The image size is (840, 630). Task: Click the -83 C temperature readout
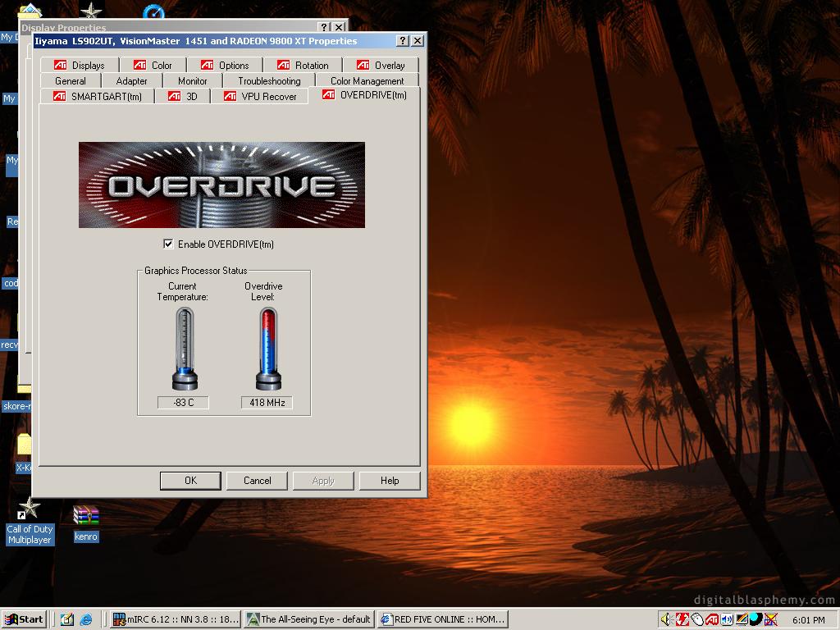[x=183, y=402]
